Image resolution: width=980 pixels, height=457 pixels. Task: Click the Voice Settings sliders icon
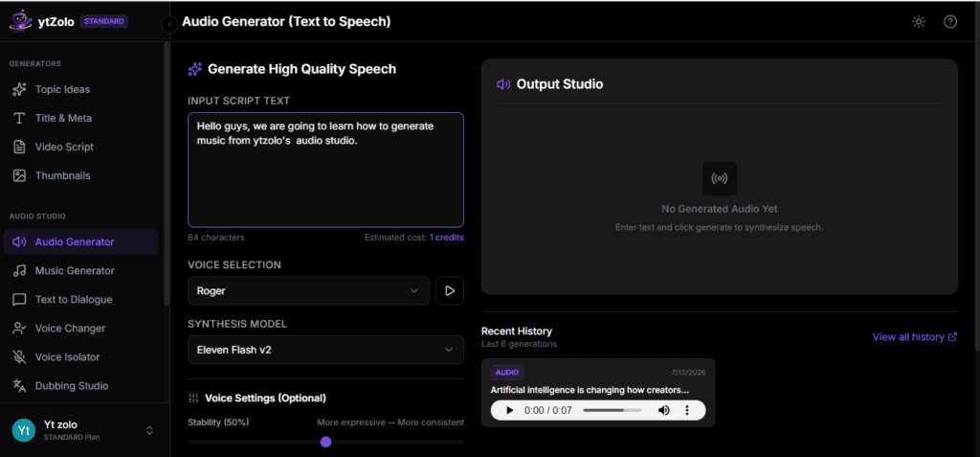(x=193, y=399)
